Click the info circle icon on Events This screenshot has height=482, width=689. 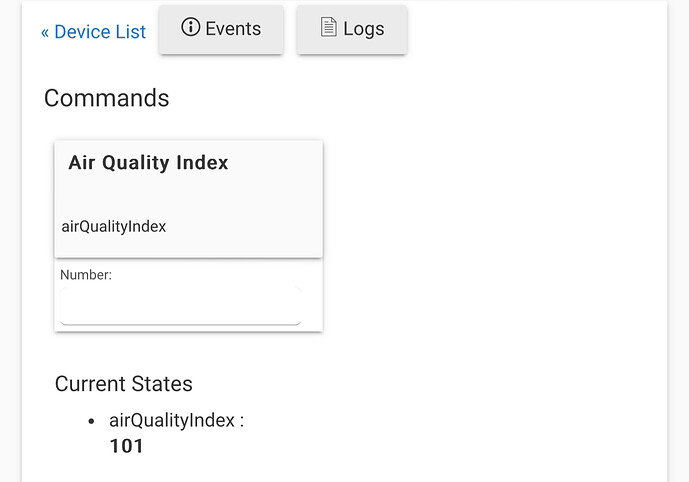pyautogui.click(x=190, y=27)
